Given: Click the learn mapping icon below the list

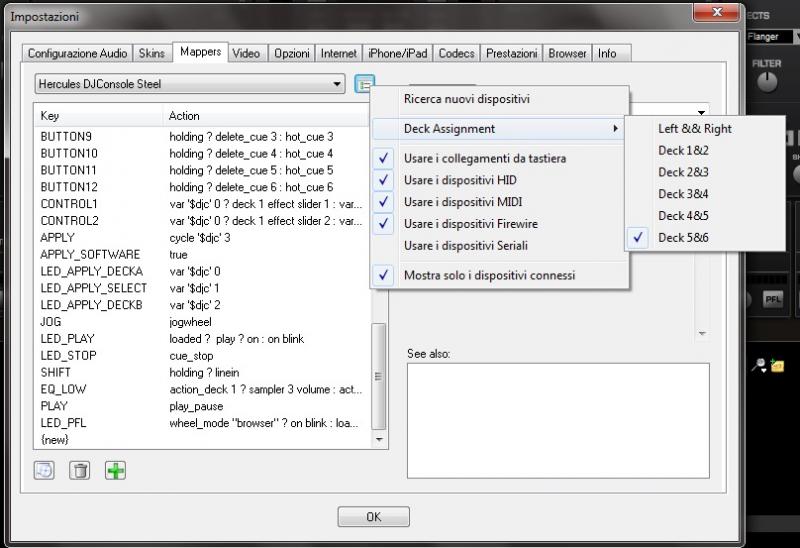Looking at the screenshot, I should 44,470.
